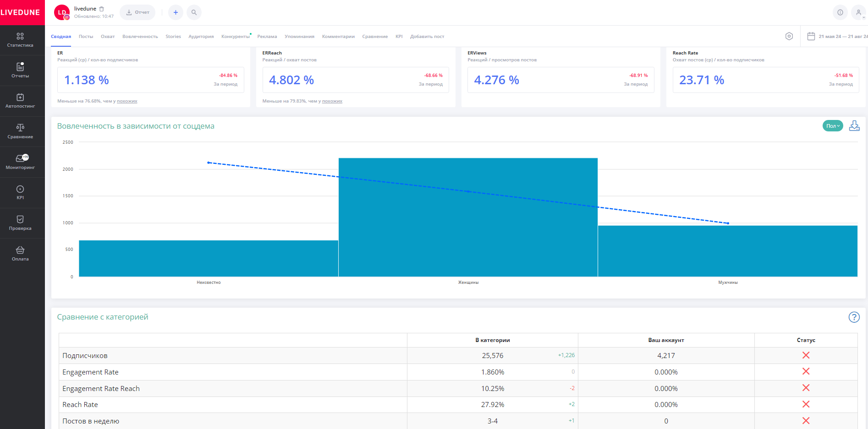The width and height of the screenshot is (868, 429).
Task: Open the account search magnifier
Action: (194, 12)
